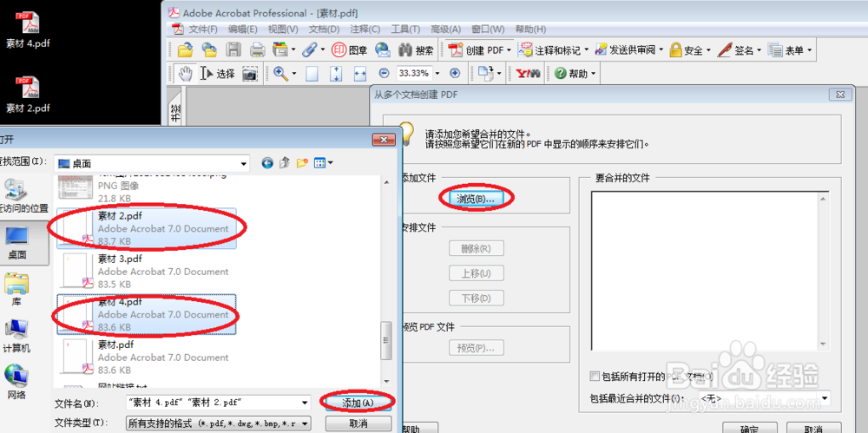
Task: Open the 视图(V) menu
Action: 283,30
